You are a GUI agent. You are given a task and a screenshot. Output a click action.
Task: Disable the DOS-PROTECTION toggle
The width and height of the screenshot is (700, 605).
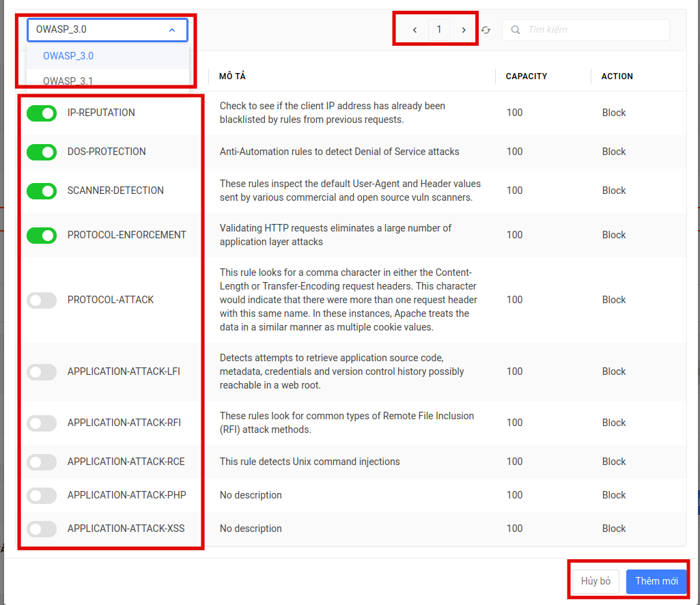(x=42, y=152)
